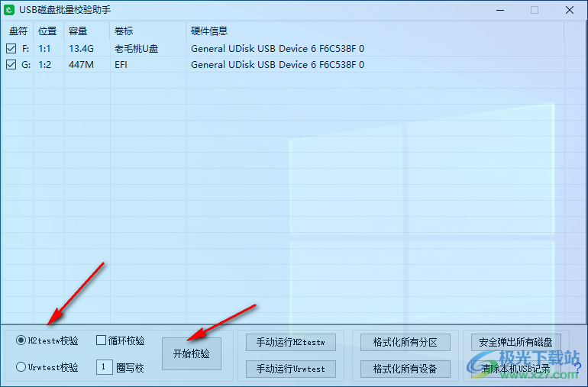
Task: Click 清除本机USB记录 button
Action: pos(516,369)
